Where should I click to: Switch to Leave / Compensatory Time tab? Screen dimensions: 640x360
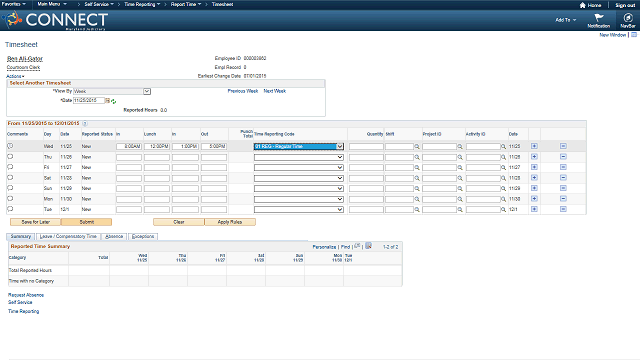tap(68, 236)
